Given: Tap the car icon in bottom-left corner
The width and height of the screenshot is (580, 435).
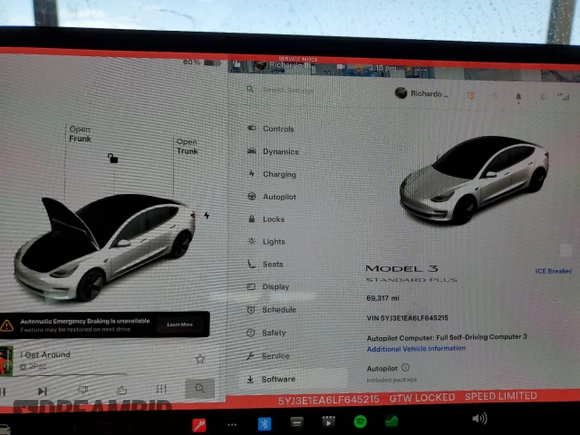Looking at the screenshot, I should [x=4, y=429].
